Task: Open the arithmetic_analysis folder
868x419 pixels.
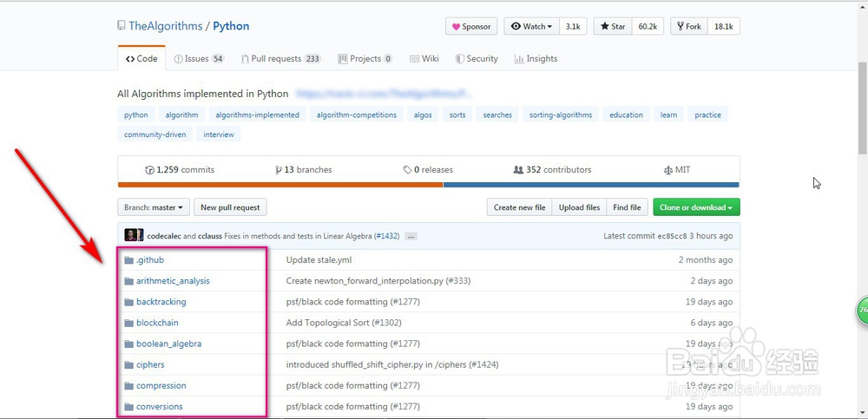Action: (x=174, y=280)
